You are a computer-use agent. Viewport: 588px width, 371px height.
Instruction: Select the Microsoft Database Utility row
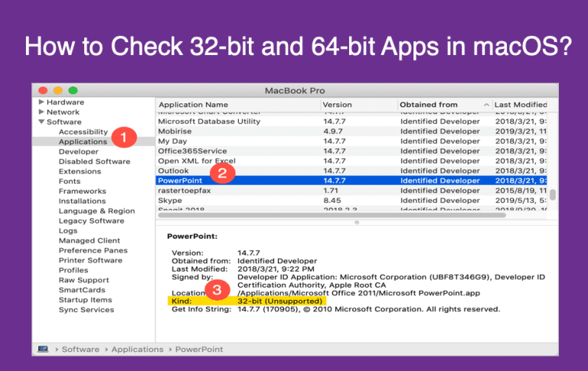pos(351,122)
